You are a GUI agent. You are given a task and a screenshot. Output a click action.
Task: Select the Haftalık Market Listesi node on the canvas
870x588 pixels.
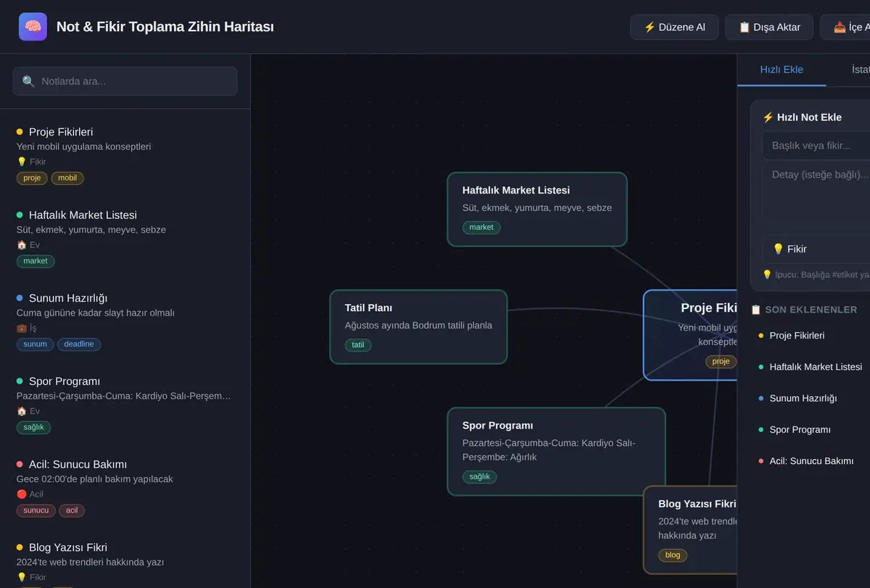[537, 210]
